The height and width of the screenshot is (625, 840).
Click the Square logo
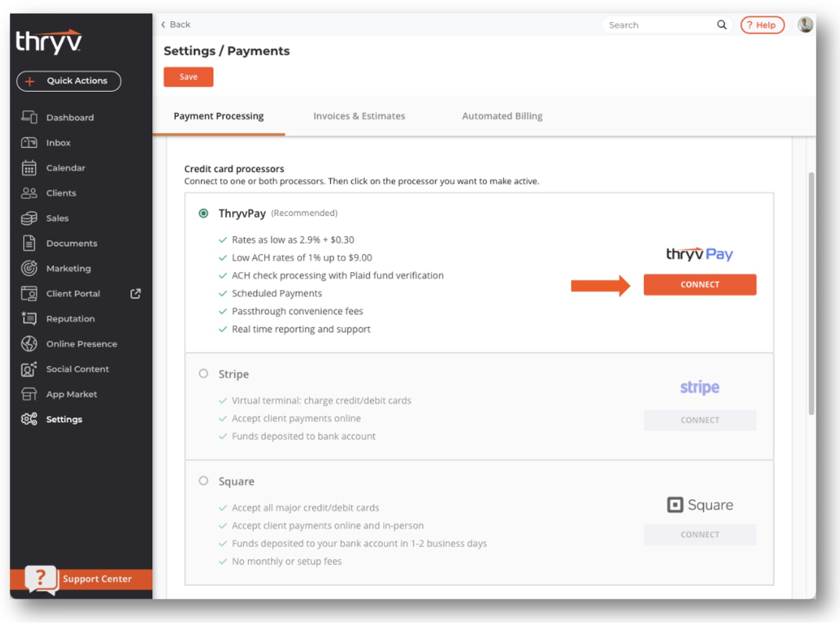point(700,505)
